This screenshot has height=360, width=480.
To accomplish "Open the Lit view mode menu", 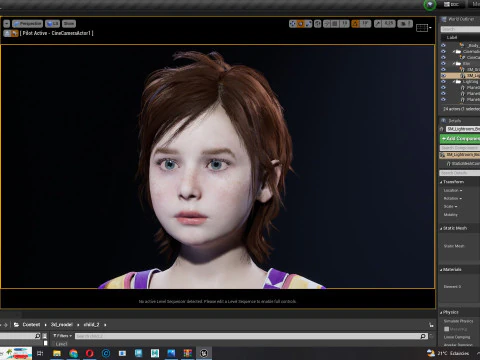I will click(52, 24).
